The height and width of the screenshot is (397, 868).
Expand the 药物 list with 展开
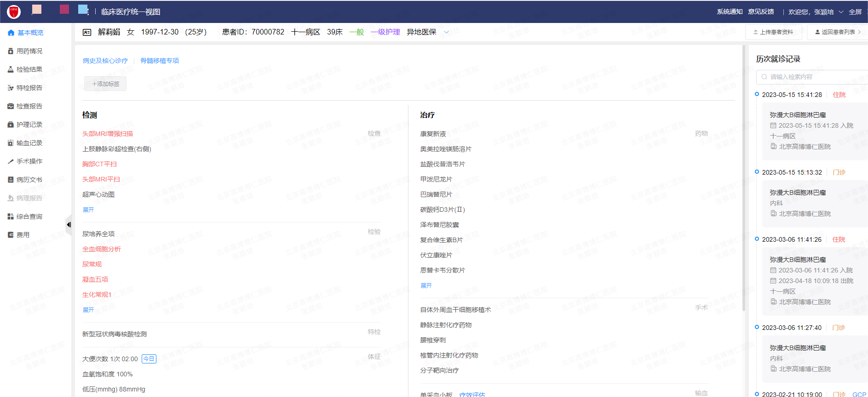tap(426, 285)
